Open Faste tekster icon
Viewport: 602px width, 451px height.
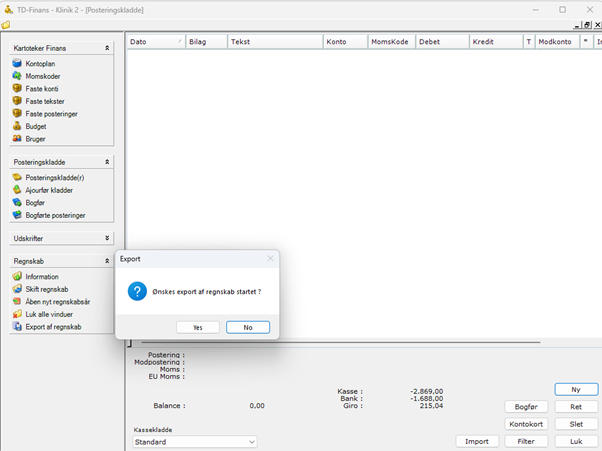click(x=17, y=101)
